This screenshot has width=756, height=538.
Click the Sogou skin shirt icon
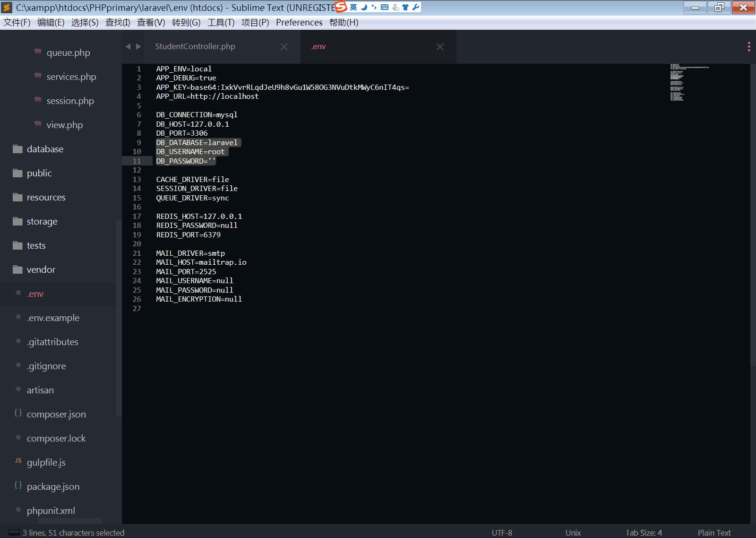coord(405,7)
